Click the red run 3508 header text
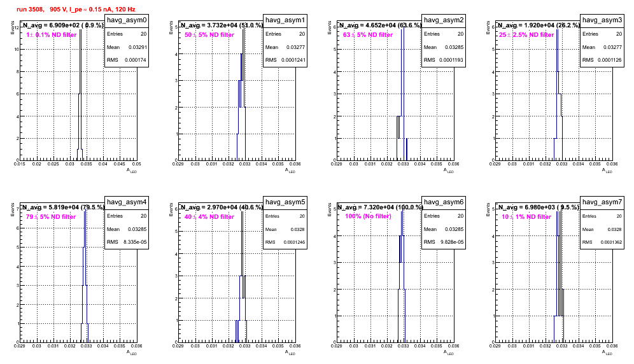 76,10
